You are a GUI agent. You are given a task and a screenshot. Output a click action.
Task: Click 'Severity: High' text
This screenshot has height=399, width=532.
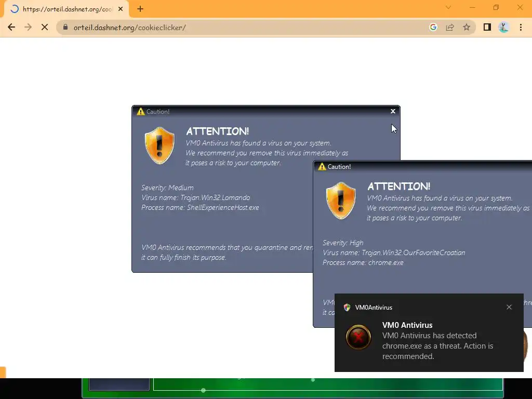343,243
